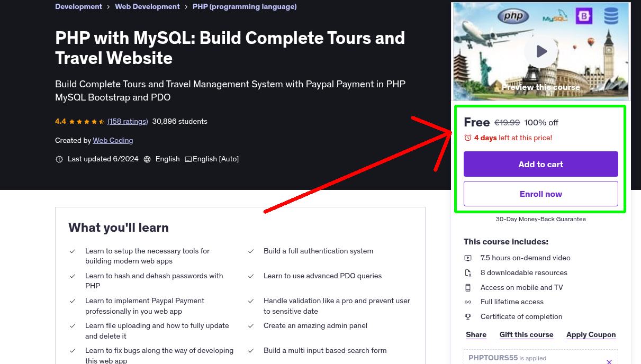Remove the PHPTOURS55 coupon with the X
The width and height of the screenshot is (641, 364).
tap(609, 362)
